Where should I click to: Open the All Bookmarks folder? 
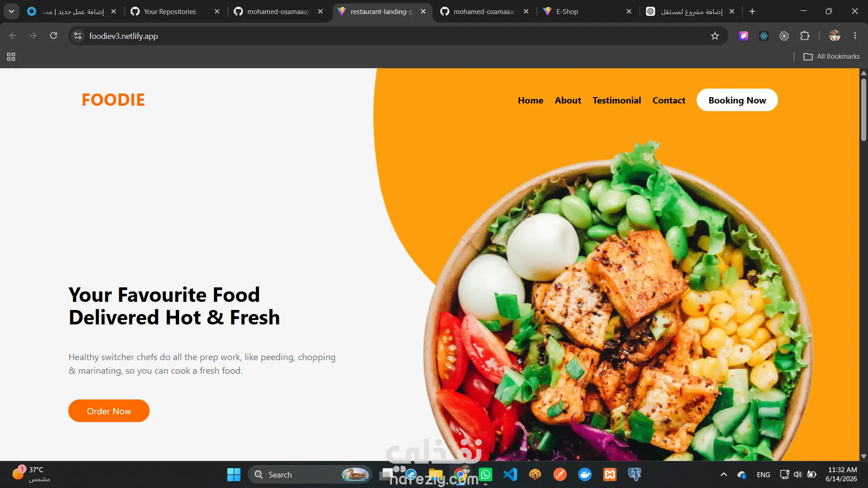[x=831, y=56]
